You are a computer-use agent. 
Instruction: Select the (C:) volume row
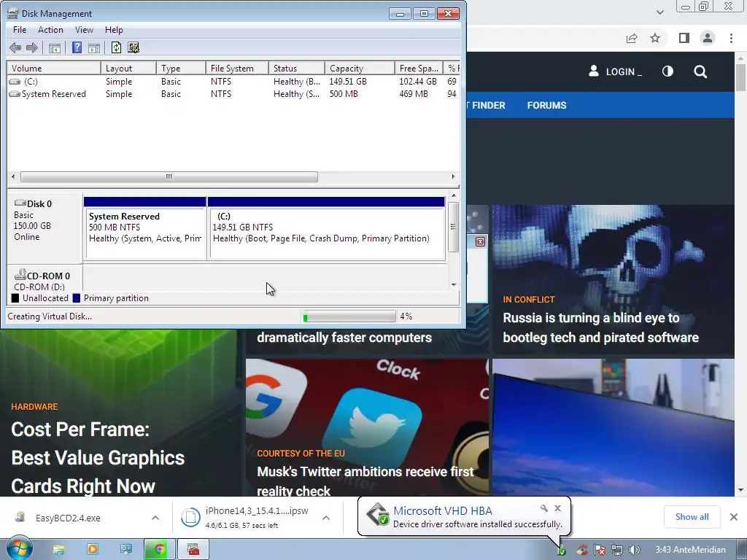(x=233, y=82)
